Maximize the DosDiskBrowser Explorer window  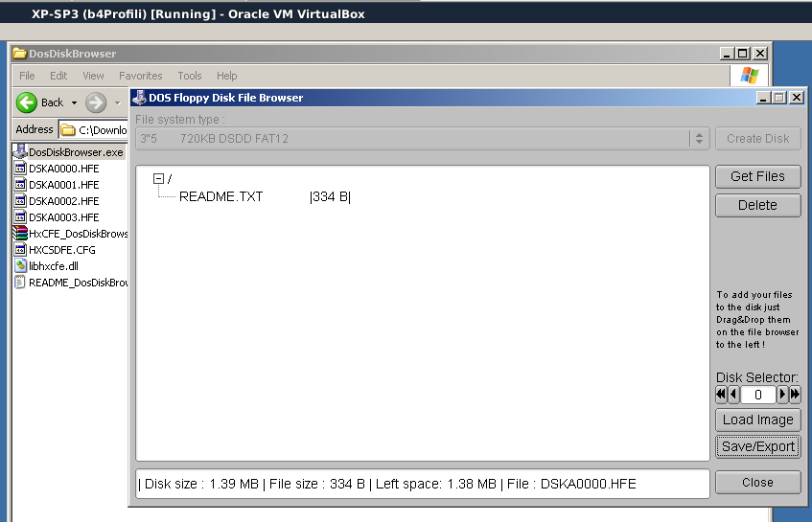coord(743,54)
